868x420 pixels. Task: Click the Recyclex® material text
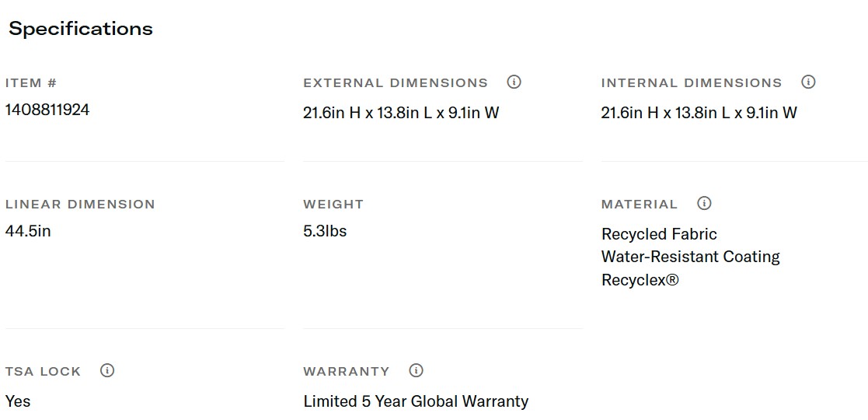(640, 280)
